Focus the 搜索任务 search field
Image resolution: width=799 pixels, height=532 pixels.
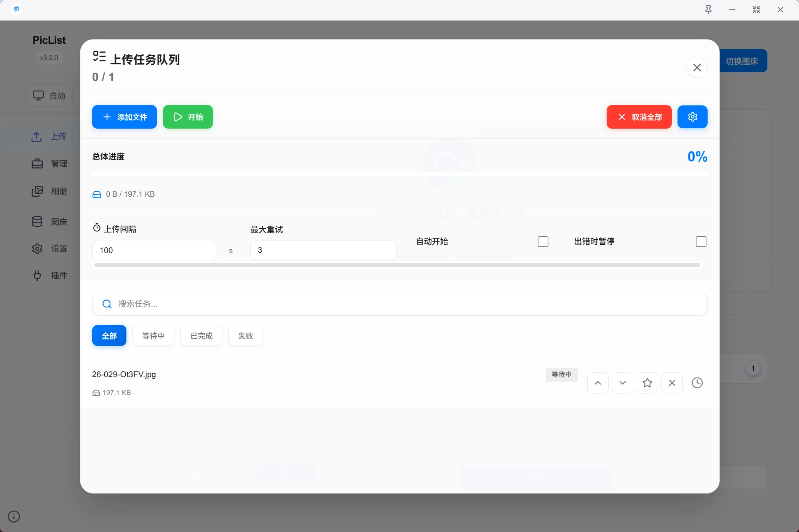[x=400, y=304]
